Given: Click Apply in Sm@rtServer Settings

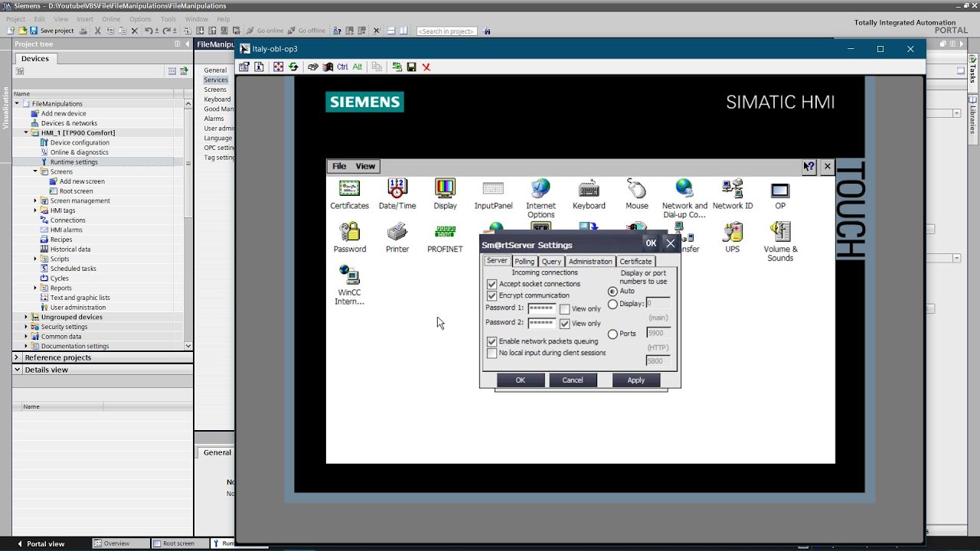Looking at the screenshot, I should click(636, 380).
